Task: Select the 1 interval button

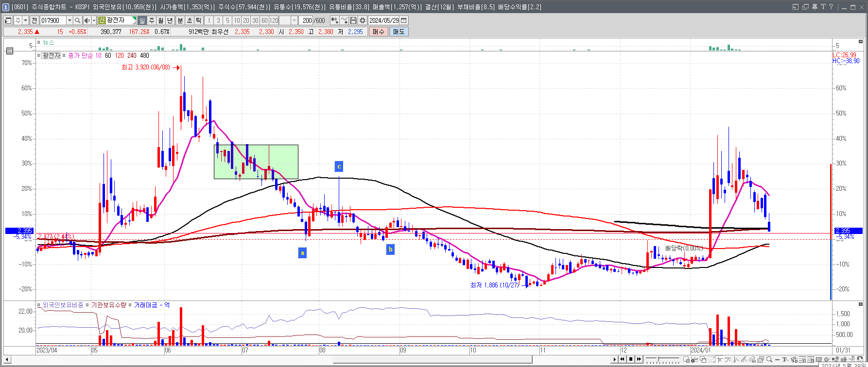Action: pyautogui.click(x=209, y=20)
